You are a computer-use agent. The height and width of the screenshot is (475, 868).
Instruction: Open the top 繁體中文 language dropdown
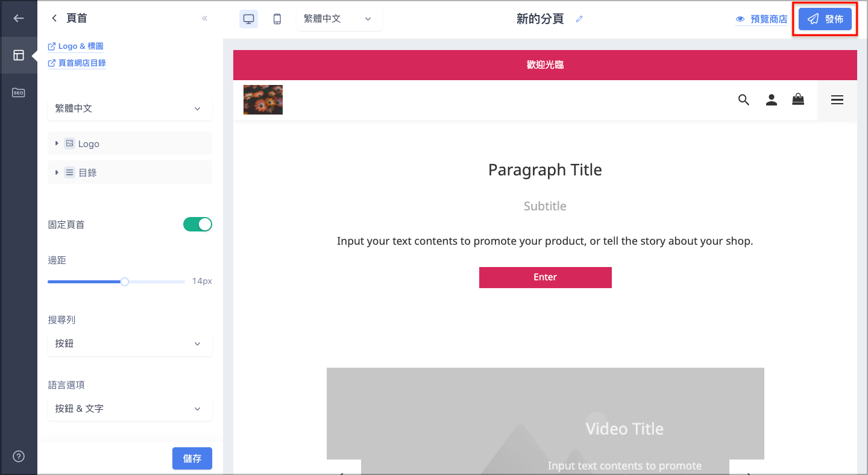pos(339,19)
